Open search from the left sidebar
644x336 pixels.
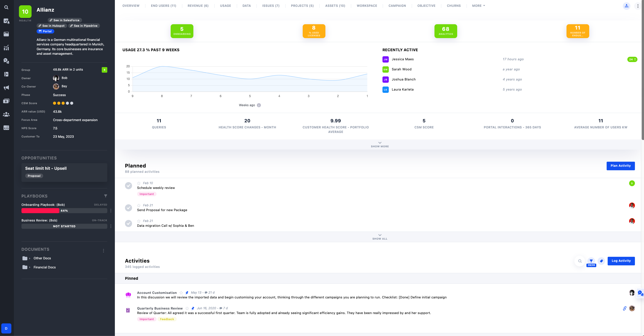(x=6, y=8)
